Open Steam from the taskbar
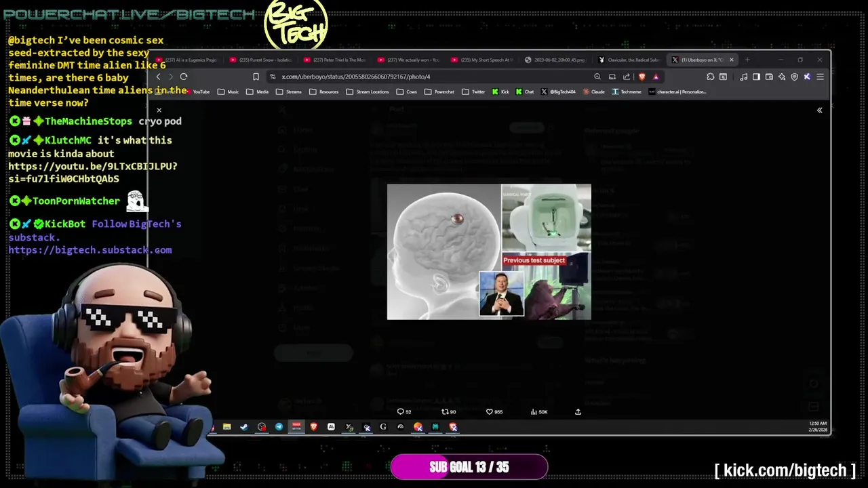 244,427
